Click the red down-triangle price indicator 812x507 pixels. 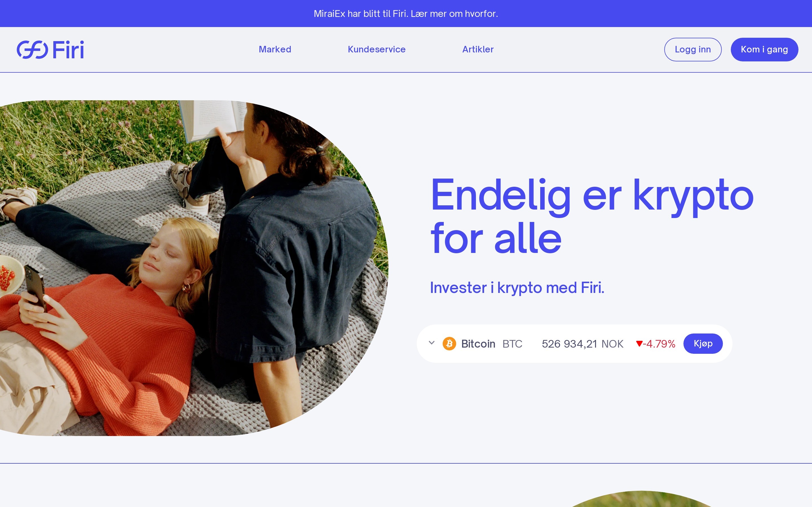pos(639,343)
